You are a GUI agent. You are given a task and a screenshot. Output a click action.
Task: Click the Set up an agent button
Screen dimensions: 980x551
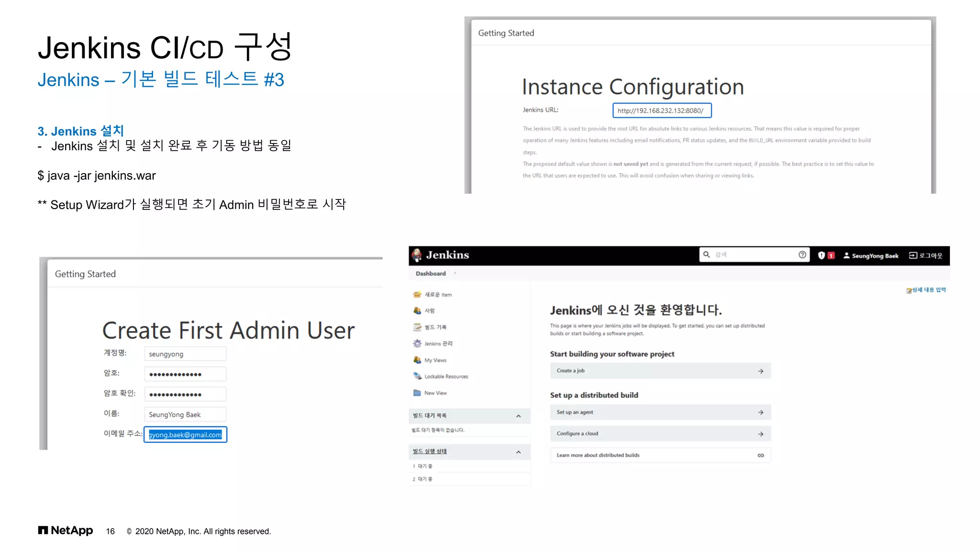click(660, 412)
